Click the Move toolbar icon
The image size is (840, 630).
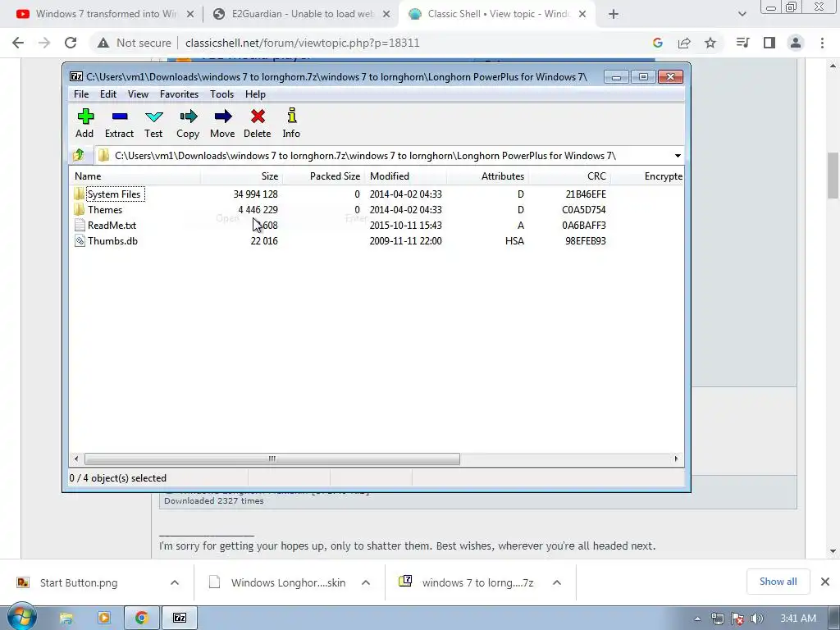point(223,116)
